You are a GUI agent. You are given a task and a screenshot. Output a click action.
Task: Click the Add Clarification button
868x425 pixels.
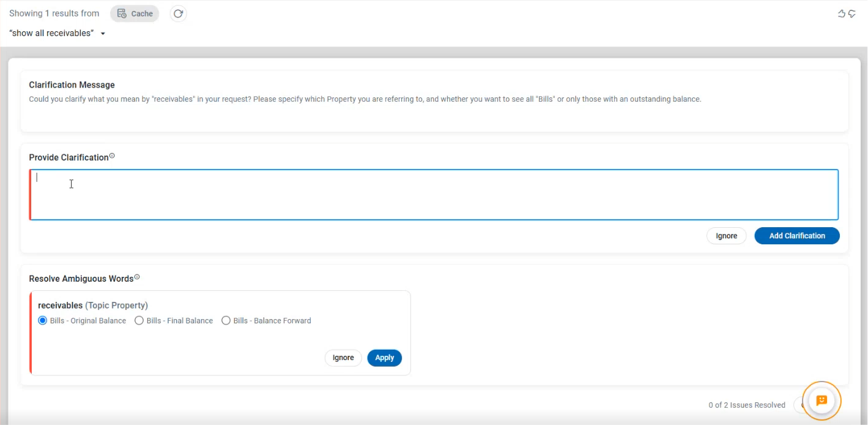796,236
